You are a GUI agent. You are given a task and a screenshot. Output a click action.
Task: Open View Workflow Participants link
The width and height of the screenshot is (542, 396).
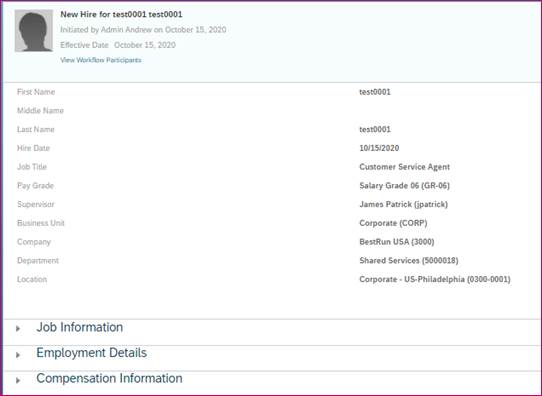tap(101, 60)
